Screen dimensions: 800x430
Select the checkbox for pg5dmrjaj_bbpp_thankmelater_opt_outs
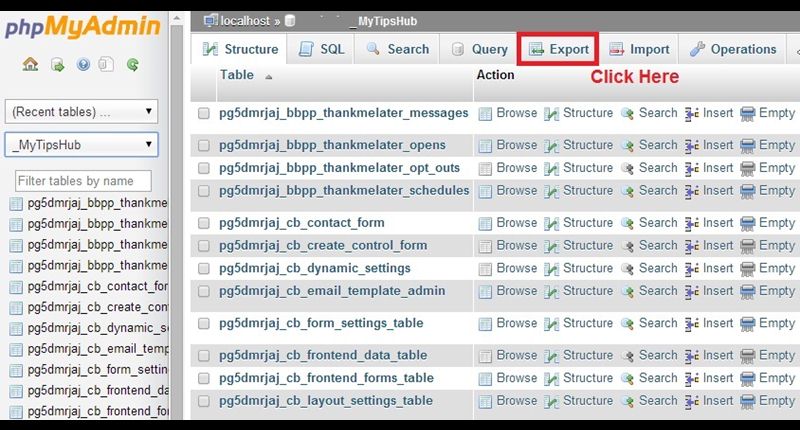(x=204, y=168)
